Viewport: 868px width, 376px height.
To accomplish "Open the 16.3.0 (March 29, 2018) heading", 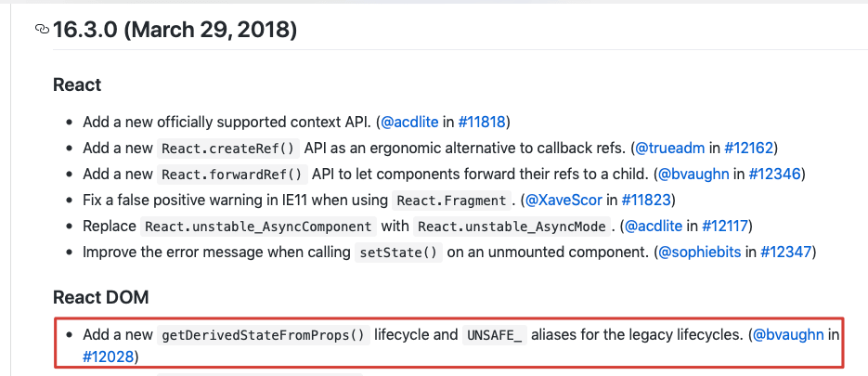I will click(175, 30).
